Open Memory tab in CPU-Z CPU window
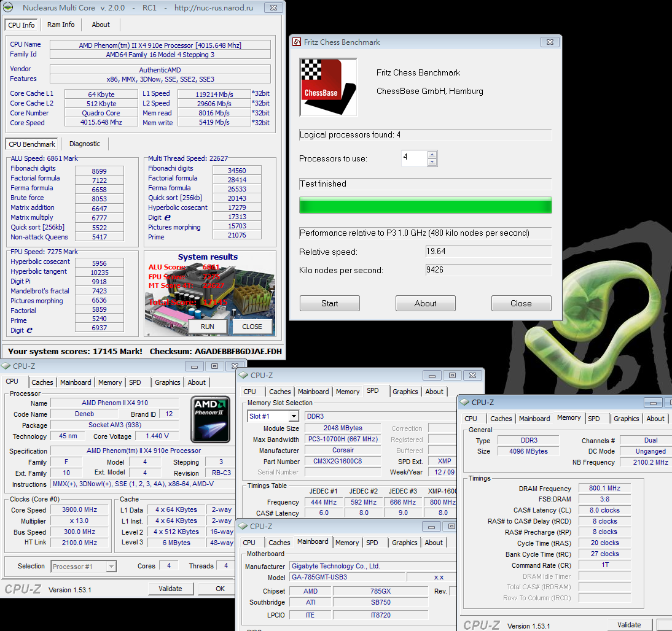 110,382
